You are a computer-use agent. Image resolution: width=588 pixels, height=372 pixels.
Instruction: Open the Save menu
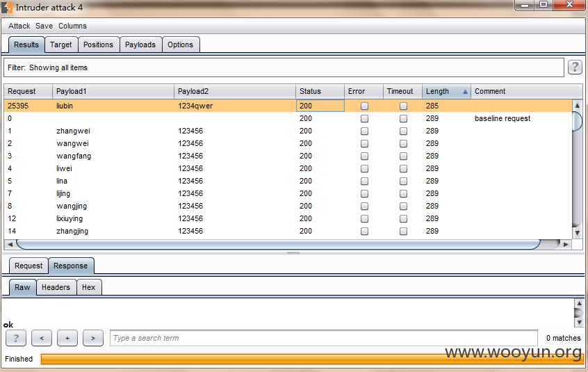pos(44,26)
